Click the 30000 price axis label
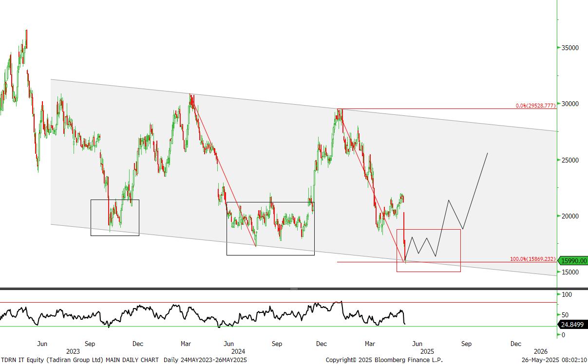The width and height of the screenshot is (588, 364). (x=570, y=104)
